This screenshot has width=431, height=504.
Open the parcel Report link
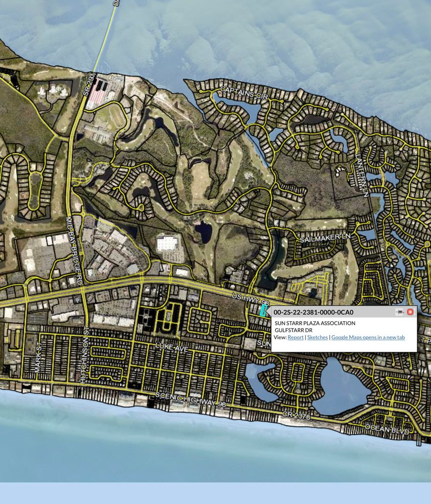tap(295, 337)
